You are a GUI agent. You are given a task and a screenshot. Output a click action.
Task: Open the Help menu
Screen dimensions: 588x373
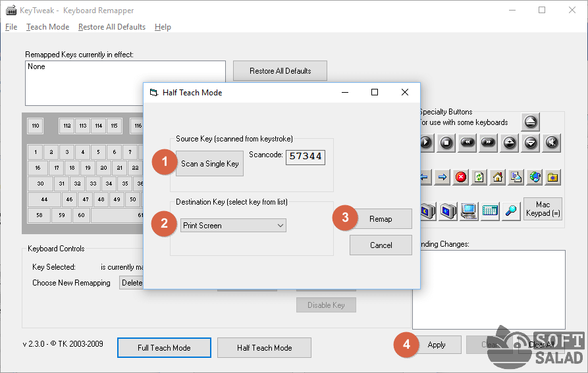tap(163, 27)
